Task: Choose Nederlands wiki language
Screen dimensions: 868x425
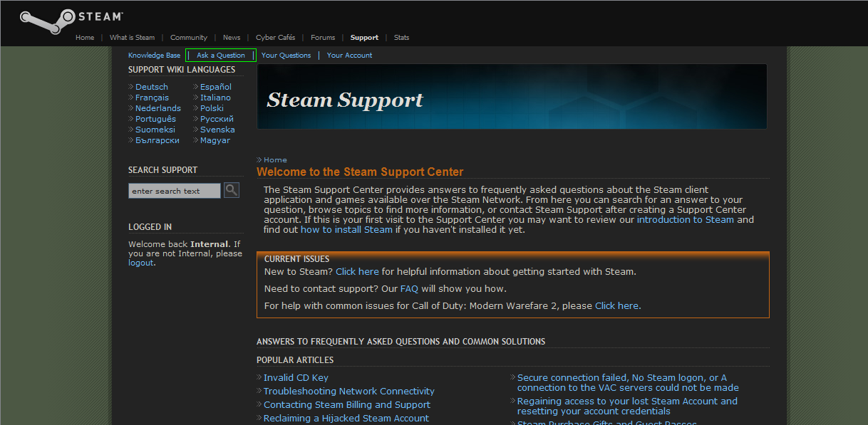Action: click(158, 108)
